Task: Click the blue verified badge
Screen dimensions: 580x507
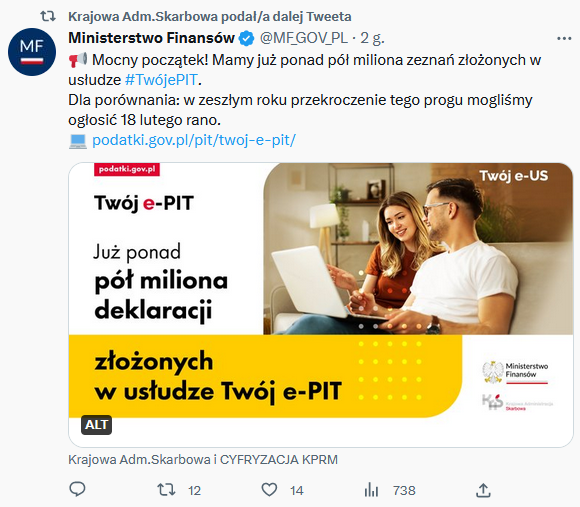Action: click(x=246, y=38)
